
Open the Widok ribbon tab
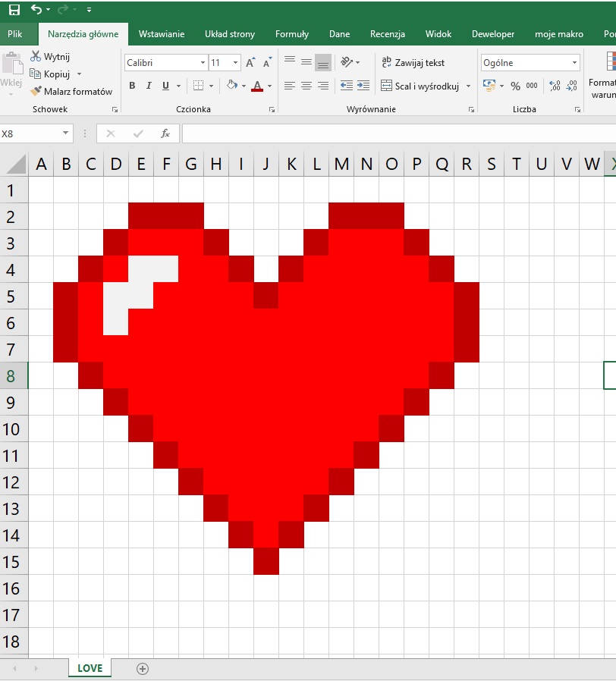(438, 34)
